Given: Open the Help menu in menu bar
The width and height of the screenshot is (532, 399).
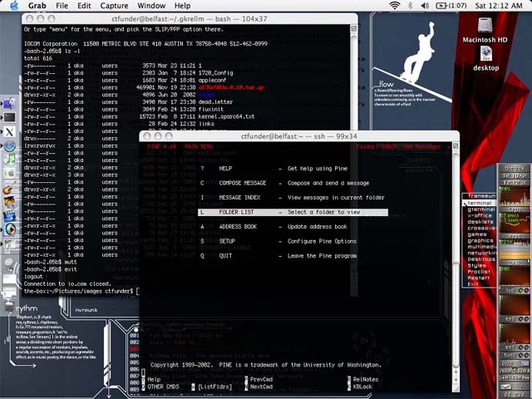Looking at the screenshot, I should pyautogui.click(x=182, y=6).
